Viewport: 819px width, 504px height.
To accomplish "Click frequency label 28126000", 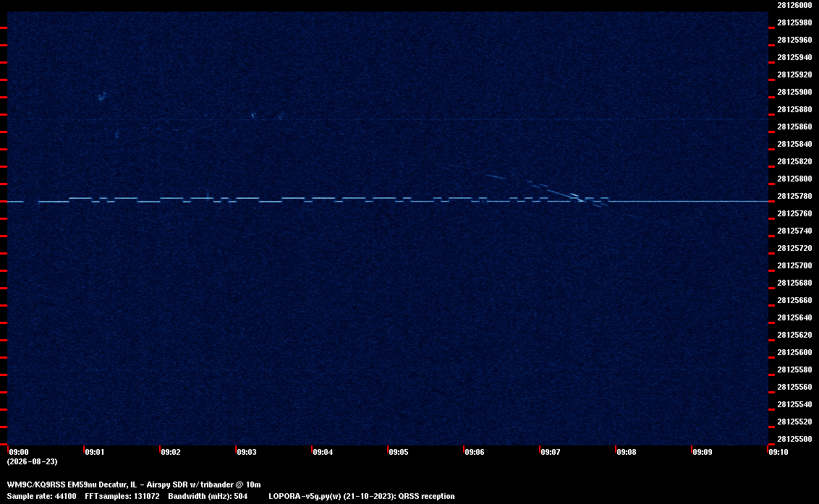I will point(794,5).
